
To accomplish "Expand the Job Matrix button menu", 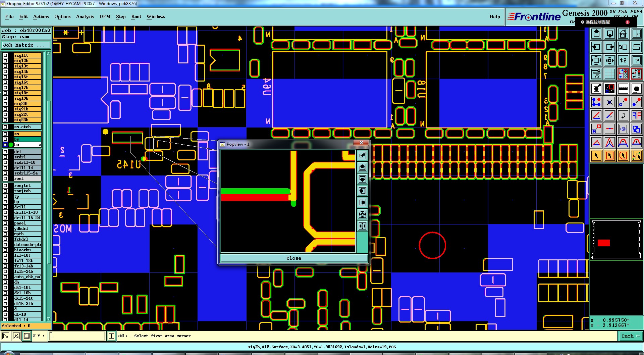I will pyautogui.click(x=26, y=45).
